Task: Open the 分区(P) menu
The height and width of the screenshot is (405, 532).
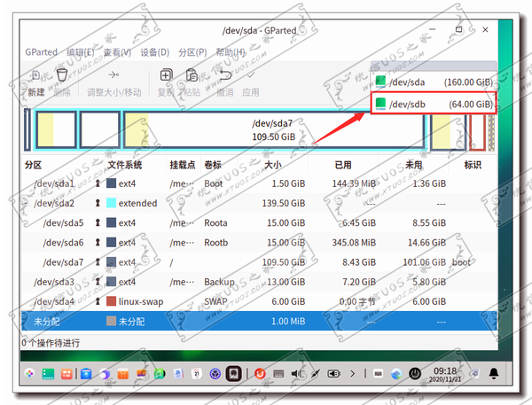Action: tap(192, 52)
